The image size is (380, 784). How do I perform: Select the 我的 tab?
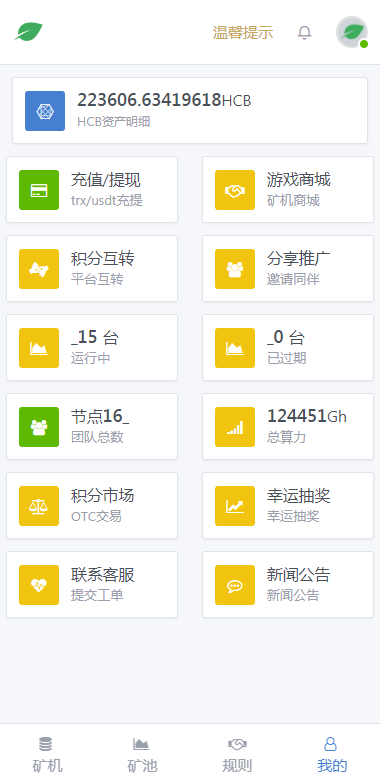pyautogui.click(x=332, y=754)
